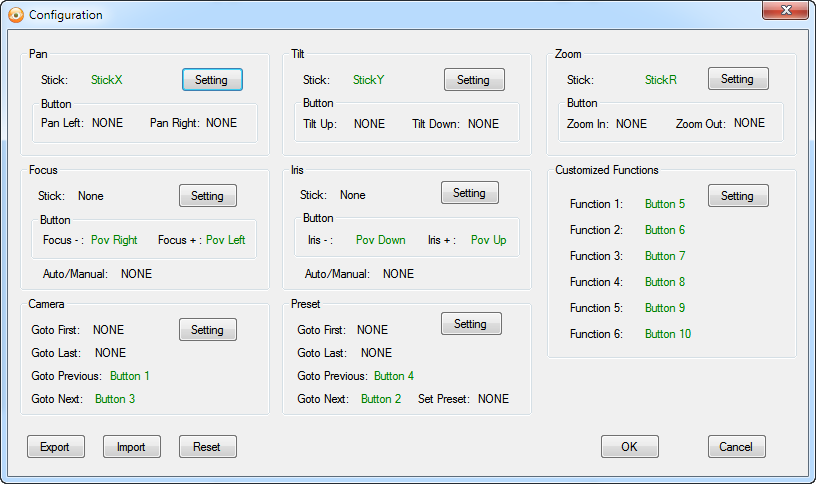Image resolution: width=816 pixels, height=484 pixels.
Task: Click the Zoom Out NONE value
Action: [749, 123]
